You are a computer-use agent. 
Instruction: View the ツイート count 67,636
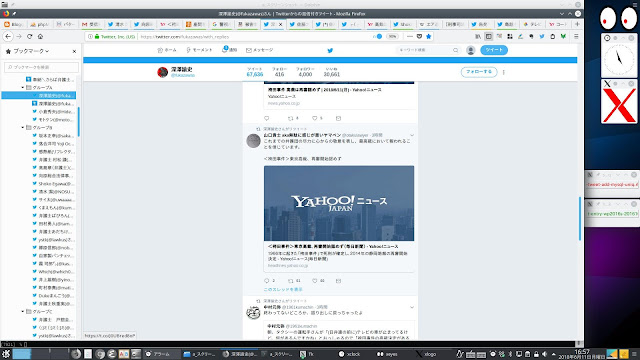tap(255, 72)
